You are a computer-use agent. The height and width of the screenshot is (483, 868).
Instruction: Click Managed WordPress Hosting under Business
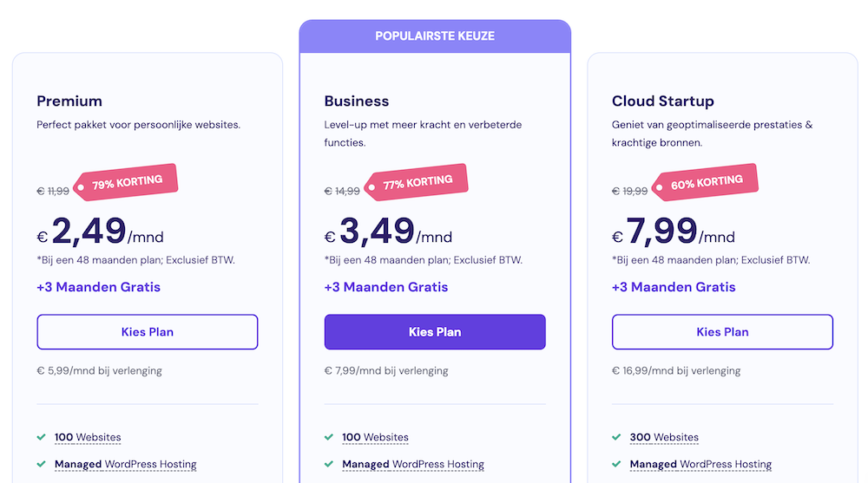pos(413,464)
